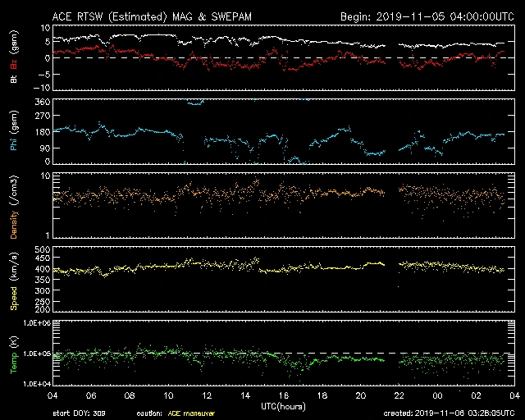Select the blue Phi (gsm) axis label
The height and width of the screenshot is (420, 525).
(14, 135)
